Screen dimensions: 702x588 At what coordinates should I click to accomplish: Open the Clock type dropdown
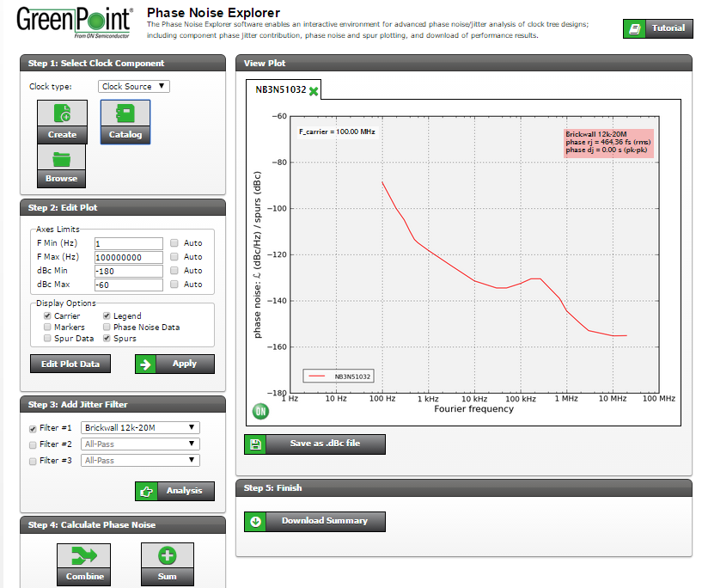134,86
